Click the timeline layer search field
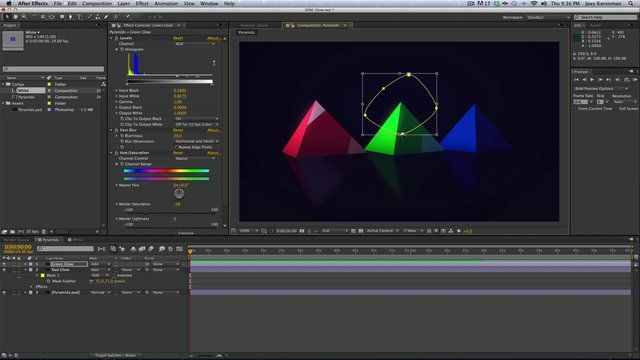640x360 pixels. tap(65, 248)
